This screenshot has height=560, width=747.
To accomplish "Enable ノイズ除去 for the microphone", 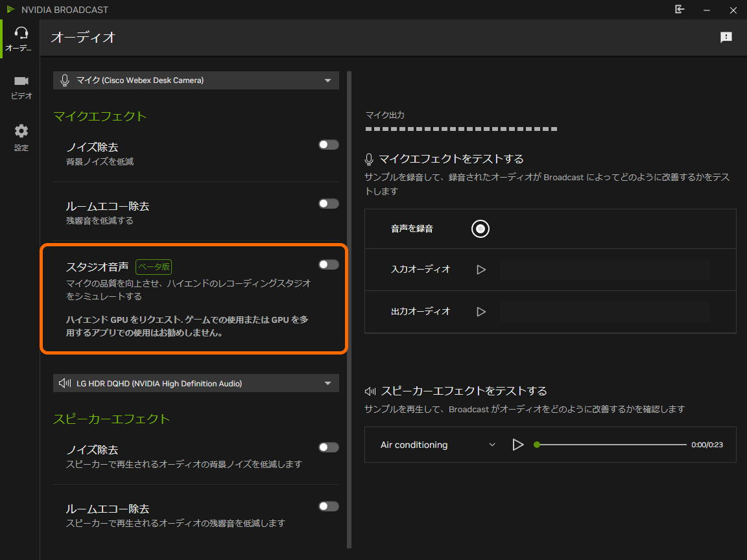I will coord(328,145).
